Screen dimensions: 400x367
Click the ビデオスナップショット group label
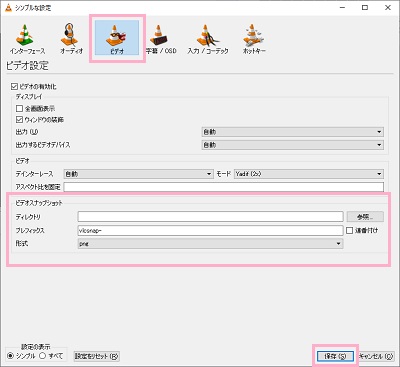click(39, 203)
